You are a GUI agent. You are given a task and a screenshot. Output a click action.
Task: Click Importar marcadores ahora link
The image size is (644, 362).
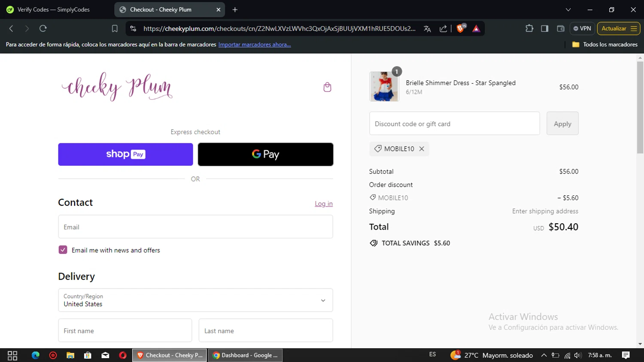pyautogui.click(x=255, y=44)
